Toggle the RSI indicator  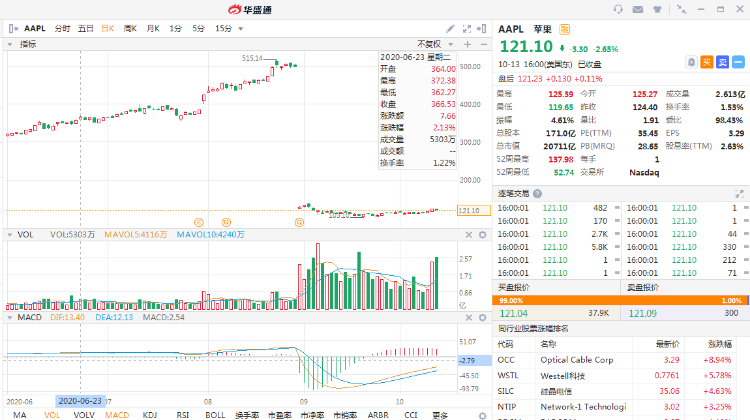(183, 415)
